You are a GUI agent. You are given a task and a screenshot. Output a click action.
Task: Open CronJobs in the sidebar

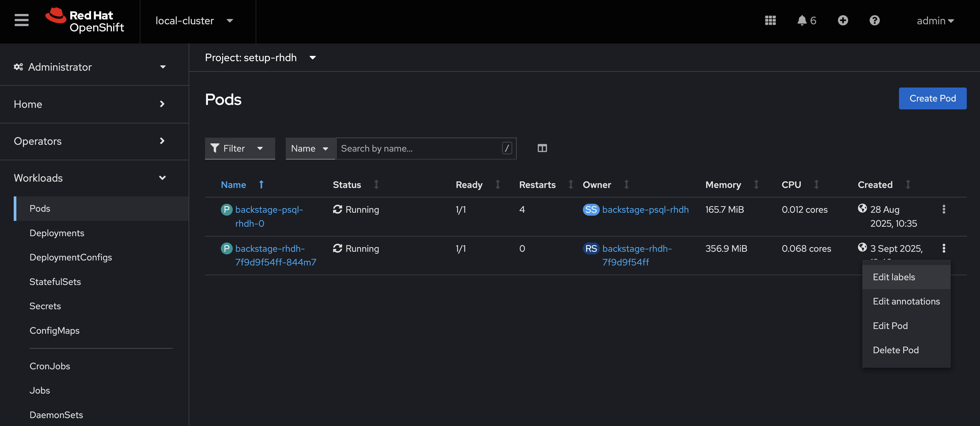coord(101,366)
